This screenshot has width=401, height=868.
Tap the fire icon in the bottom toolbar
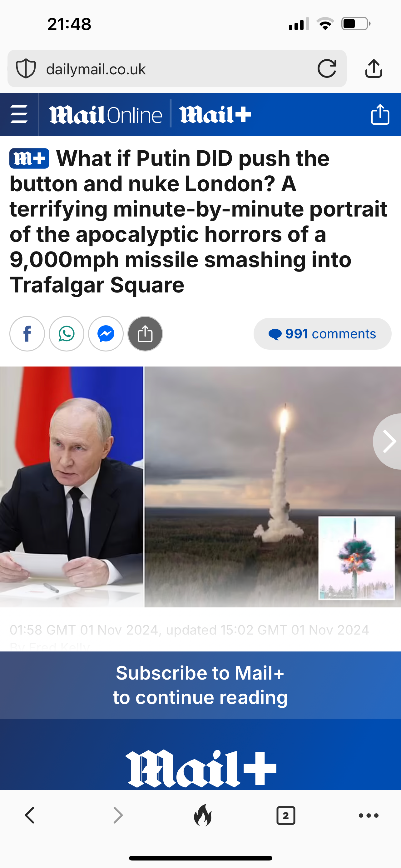pyautogui.click(x=203, y=815)
